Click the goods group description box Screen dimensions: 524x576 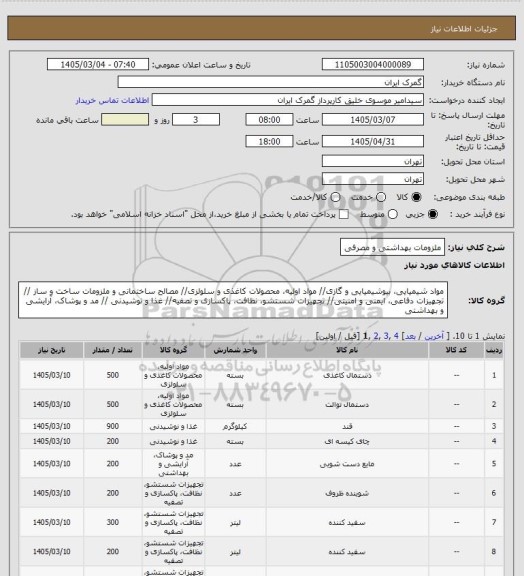pos(233,301)
